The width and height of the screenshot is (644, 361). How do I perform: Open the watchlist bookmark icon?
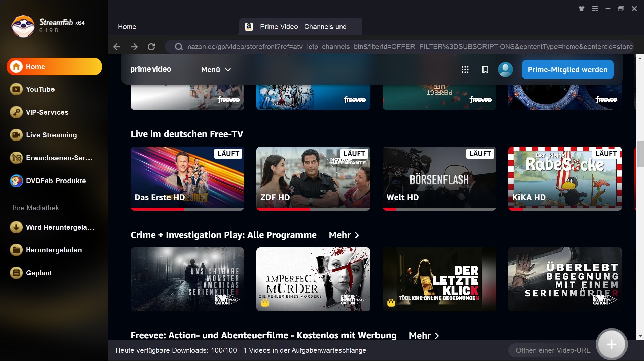click(x=485, y=70)
